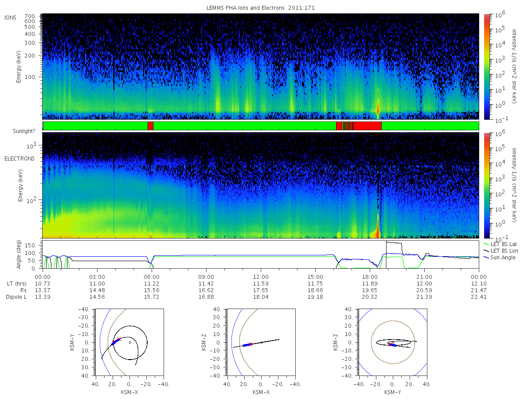Image resolution: width=532 pixels, height=399 pixels.
Task: Click the KSM-X versus KSM-Z orbit plot
Action: point(261,342)
